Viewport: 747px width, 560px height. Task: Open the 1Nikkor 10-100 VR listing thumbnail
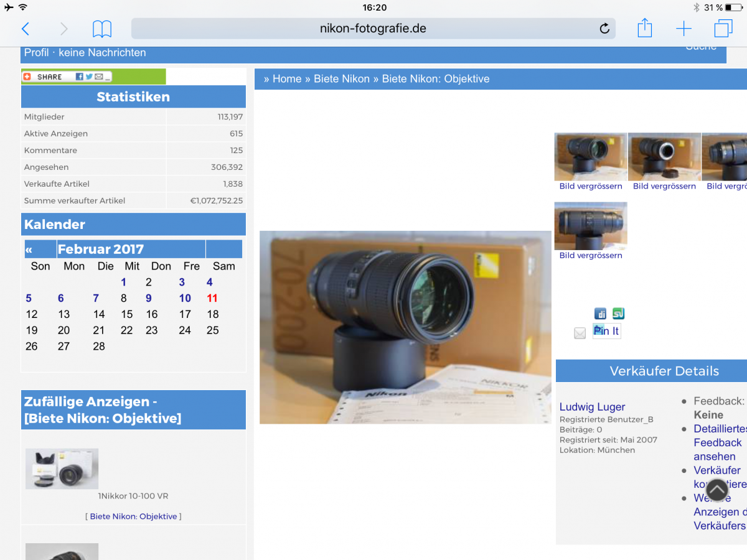click(62, 469)
